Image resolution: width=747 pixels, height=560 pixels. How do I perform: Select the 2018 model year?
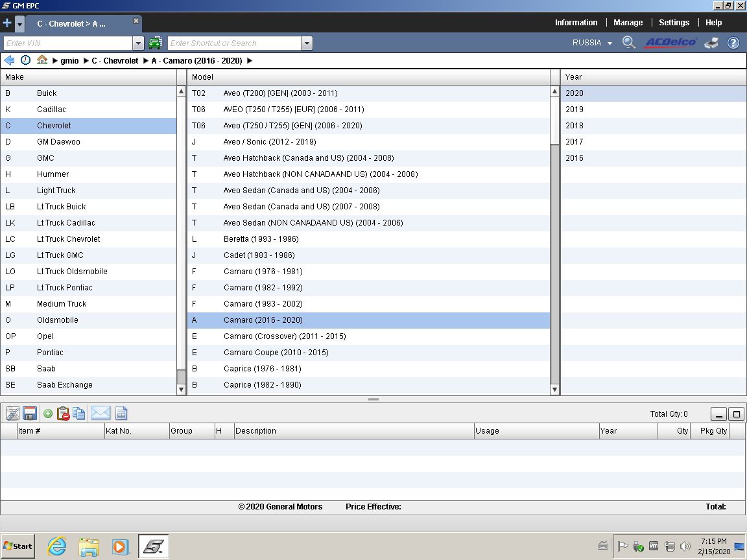[575, 126]
